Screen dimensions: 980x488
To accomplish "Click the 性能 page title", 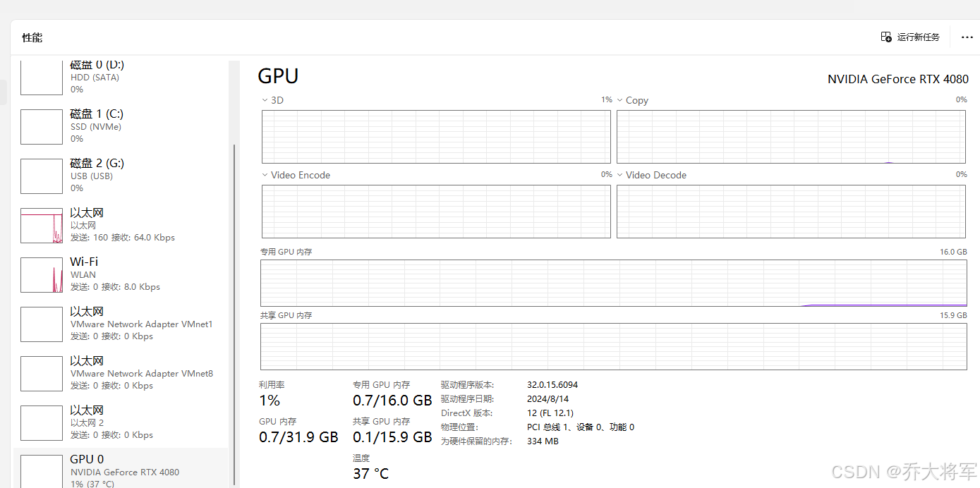I will (32, 37).
